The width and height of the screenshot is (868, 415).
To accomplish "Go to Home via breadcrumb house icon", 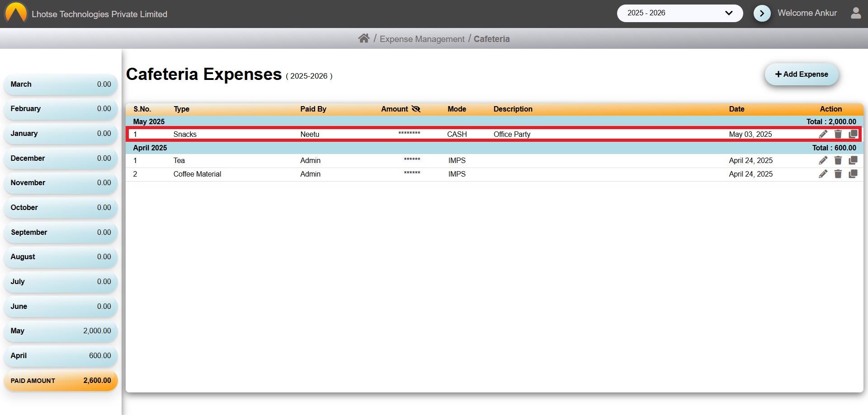I will pos(364,38).
